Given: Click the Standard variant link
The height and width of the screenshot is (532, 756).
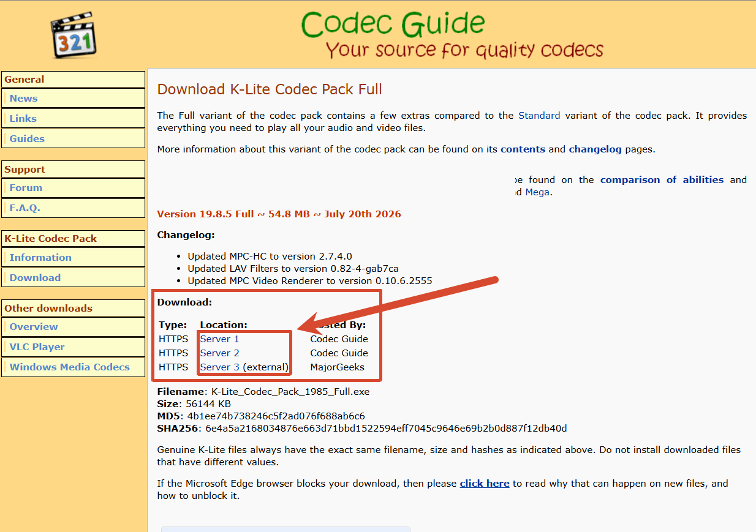Looking at the screenshot, I should pyautogui.click(x=539, y=115).
